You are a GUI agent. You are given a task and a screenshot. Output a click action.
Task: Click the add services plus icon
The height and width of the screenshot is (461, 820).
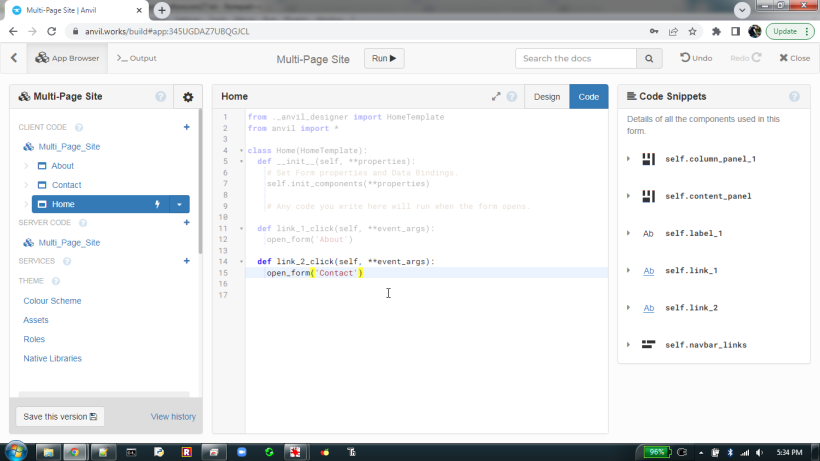click(186, 261)
